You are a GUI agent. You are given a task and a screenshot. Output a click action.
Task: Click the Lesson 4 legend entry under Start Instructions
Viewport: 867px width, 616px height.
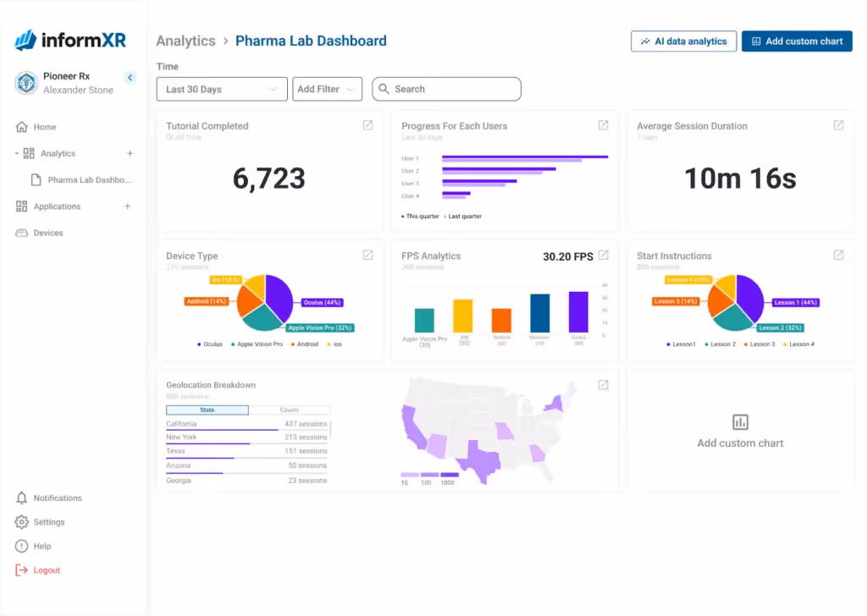pyautogui.click(x=799, y=344)
